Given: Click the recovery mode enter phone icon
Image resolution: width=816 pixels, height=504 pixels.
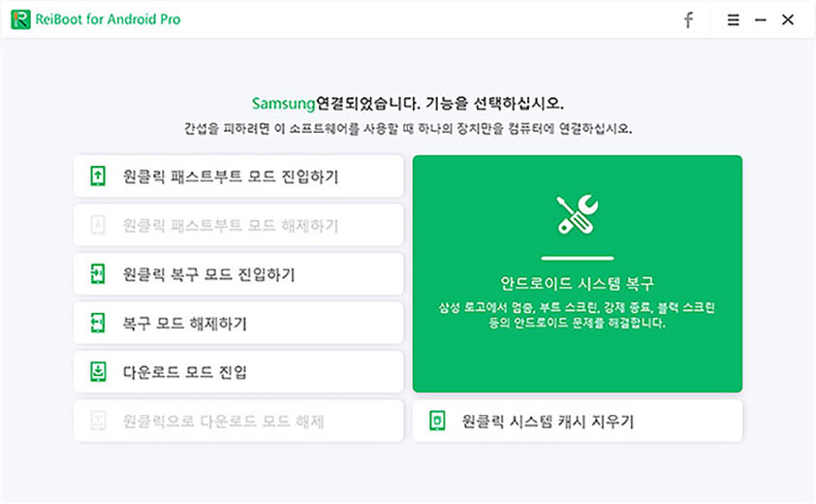Looking at the screenshot, I should point(98,274).
